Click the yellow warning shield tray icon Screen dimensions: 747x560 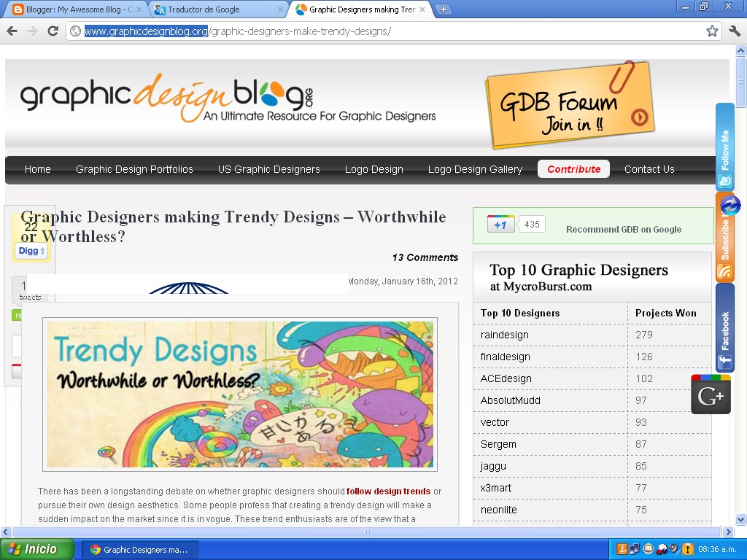[x=687, y=549]
